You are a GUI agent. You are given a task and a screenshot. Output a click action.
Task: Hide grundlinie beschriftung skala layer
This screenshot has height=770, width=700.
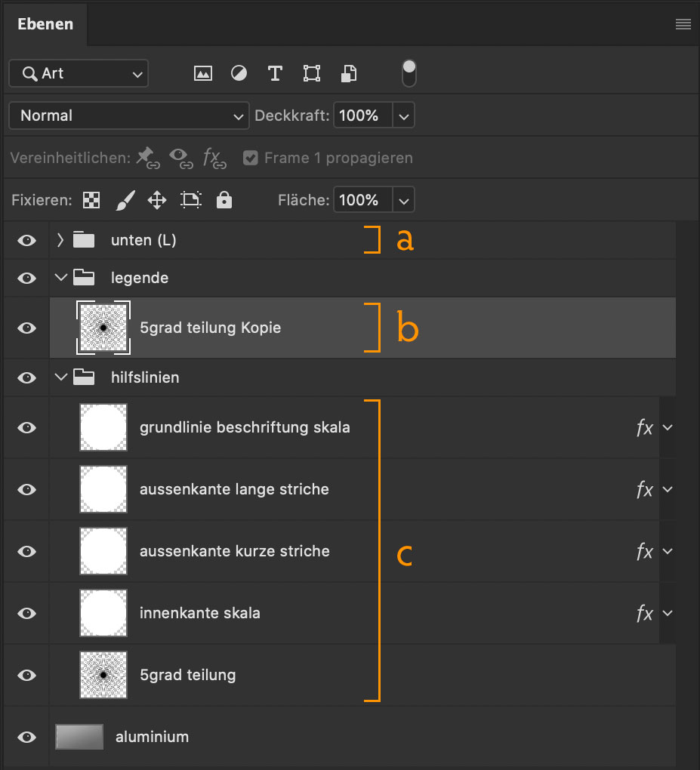27,428
